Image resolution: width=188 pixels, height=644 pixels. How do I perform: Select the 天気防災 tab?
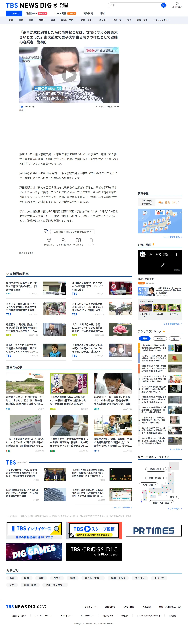pyautogui.click(x=88, y=13)
